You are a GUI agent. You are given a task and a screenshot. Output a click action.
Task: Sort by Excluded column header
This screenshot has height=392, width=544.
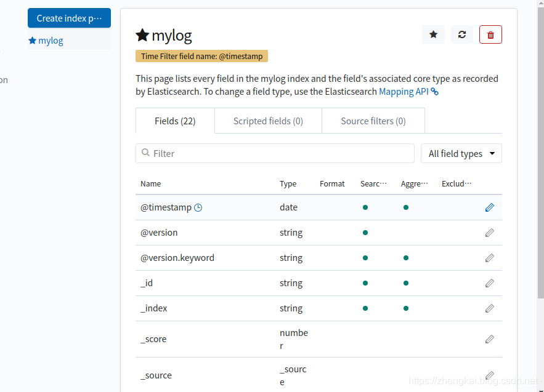[457, 184]
